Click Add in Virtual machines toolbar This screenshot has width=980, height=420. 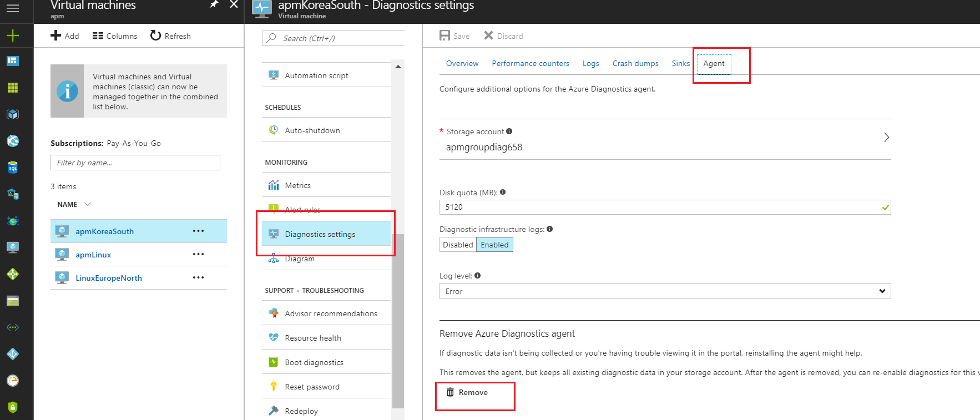(65, 36)
